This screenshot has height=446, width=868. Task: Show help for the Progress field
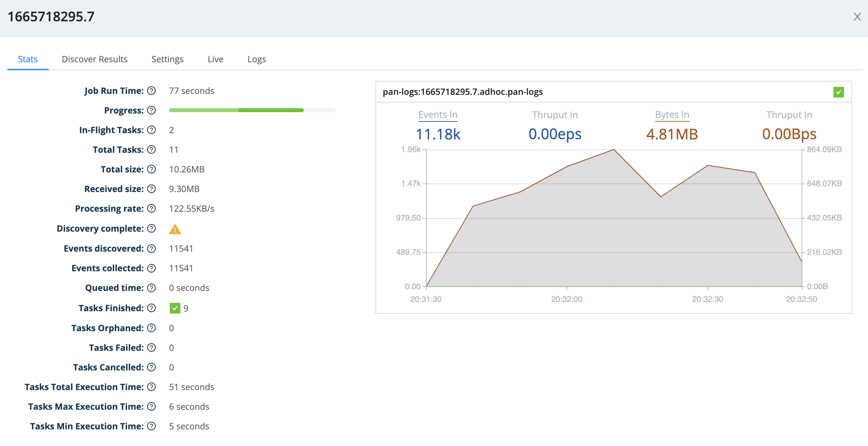(x=152, y=110)
